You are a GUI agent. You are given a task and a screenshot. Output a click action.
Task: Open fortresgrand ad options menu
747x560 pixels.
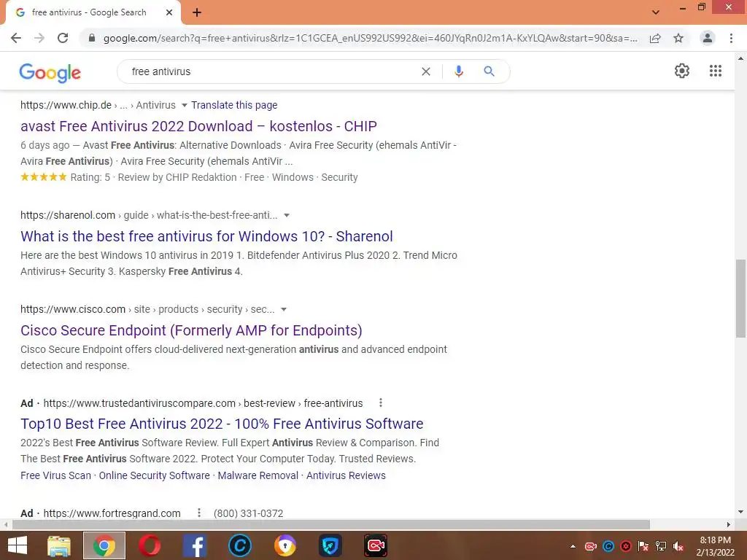click(x=199, y=513)
